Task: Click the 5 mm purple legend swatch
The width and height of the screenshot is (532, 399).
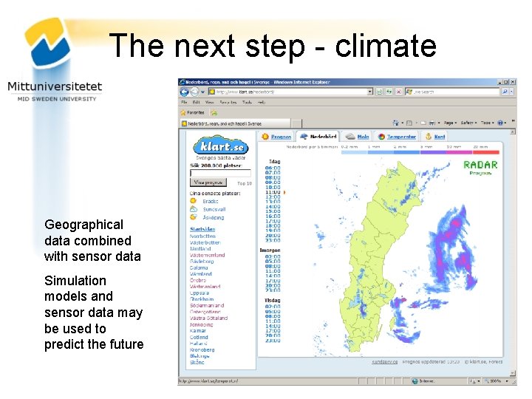Action: point(433,152)
